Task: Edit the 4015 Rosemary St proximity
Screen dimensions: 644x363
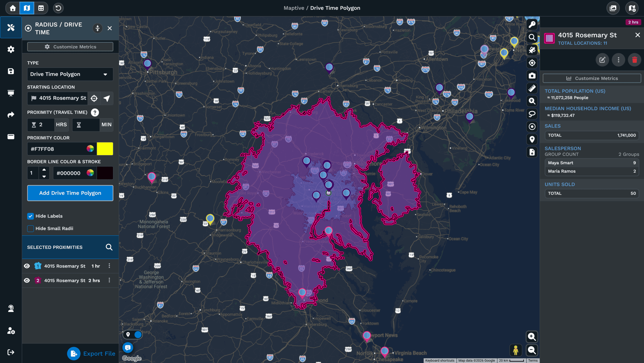Action: 602,60
